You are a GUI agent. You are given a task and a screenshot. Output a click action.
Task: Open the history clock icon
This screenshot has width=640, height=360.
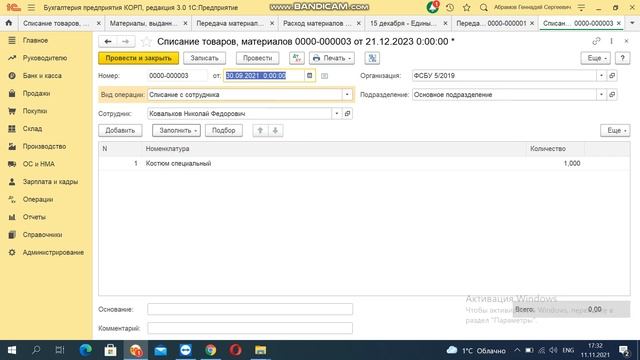(x=450, y=7)
